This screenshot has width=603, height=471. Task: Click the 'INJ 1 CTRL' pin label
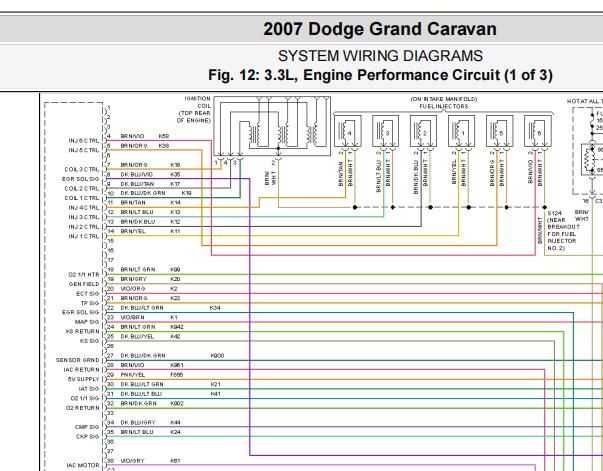(84, 237)
